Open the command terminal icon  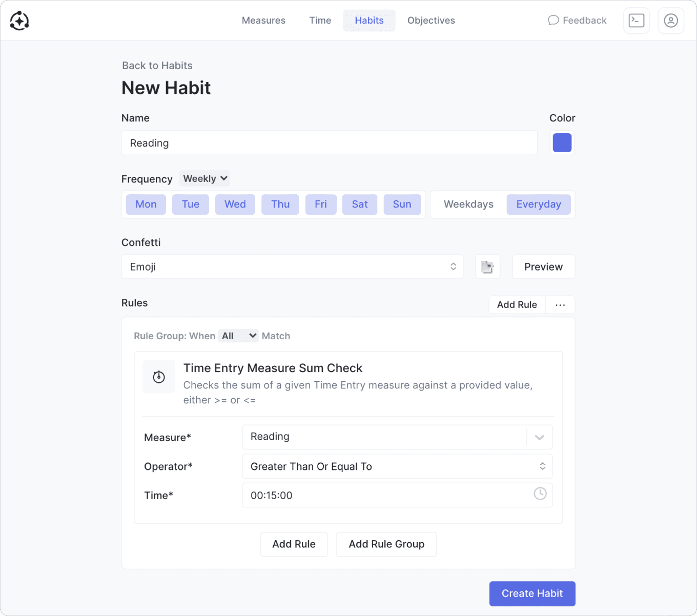[637, 20]
